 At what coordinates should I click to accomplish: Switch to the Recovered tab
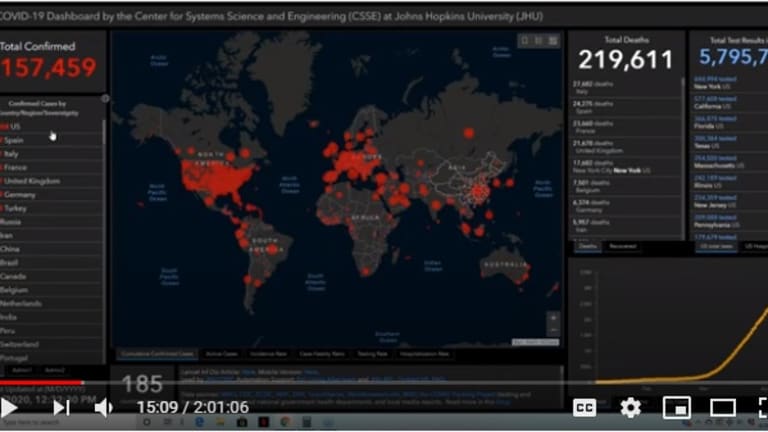coord(623,246)
